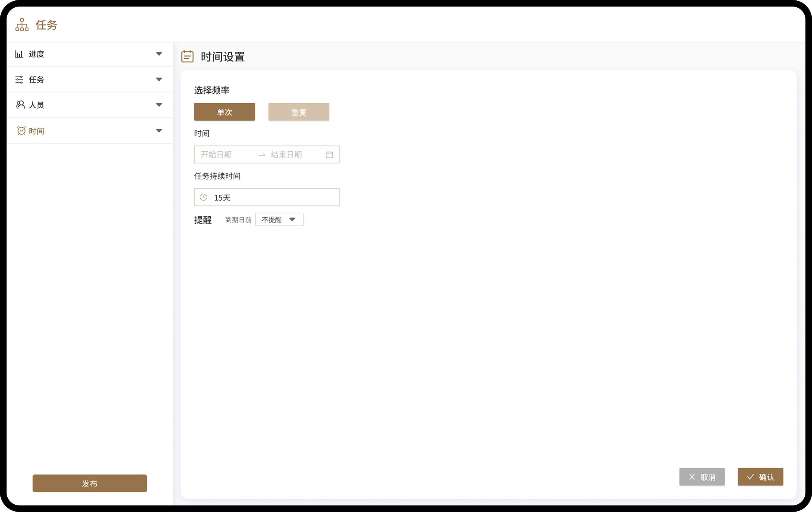
Task: Open the 时间 sidebar menu item
Action: (x=36, y=131)
